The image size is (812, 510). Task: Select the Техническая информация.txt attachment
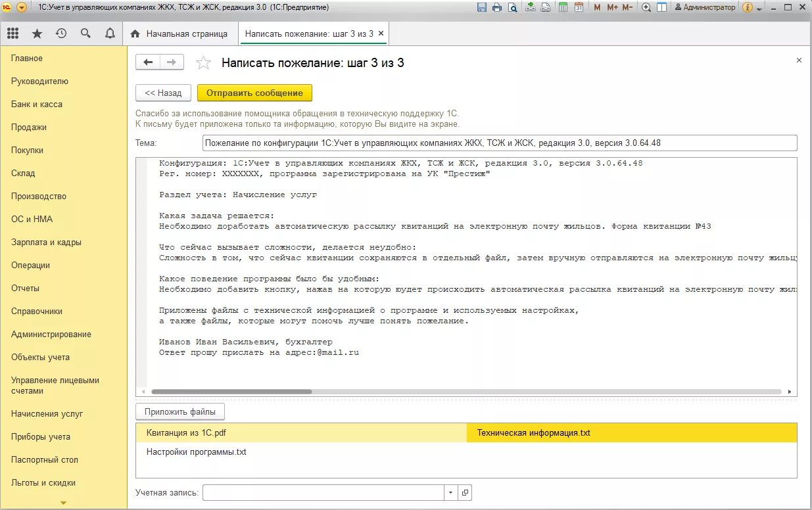coord(631,432)
